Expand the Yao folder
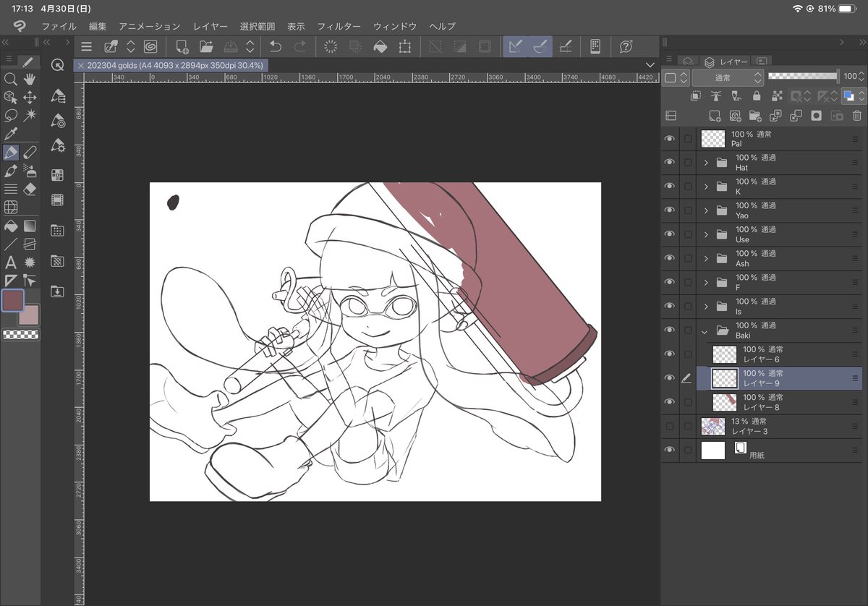Screen dimensions: 868x606 tap(706, 210)
